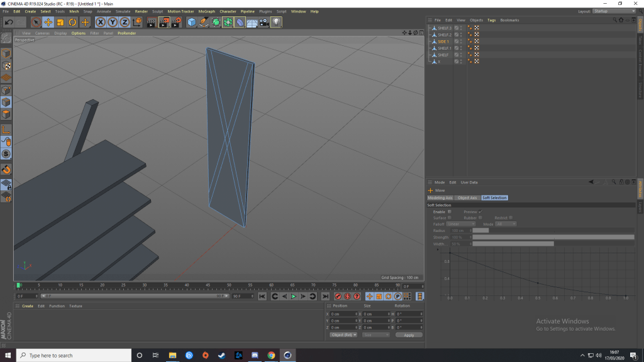Enable Soft Selection checkbox

449,212
